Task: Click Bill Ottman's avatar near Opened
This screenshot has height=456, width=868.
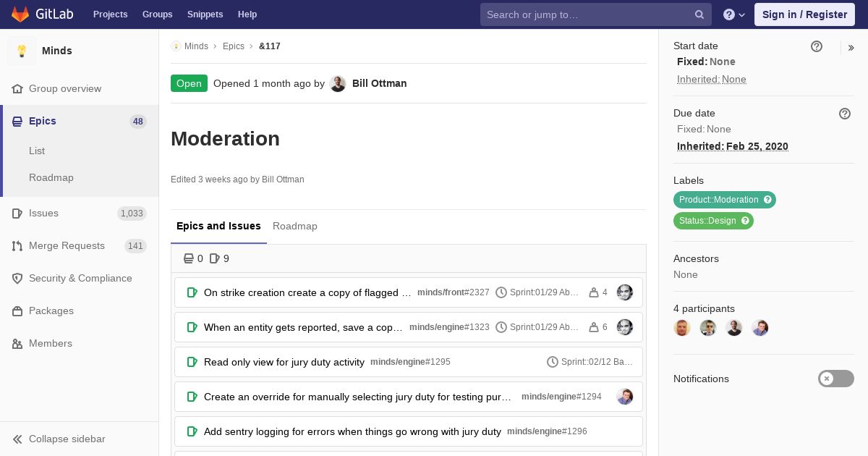Action: (x=338, y=83)
